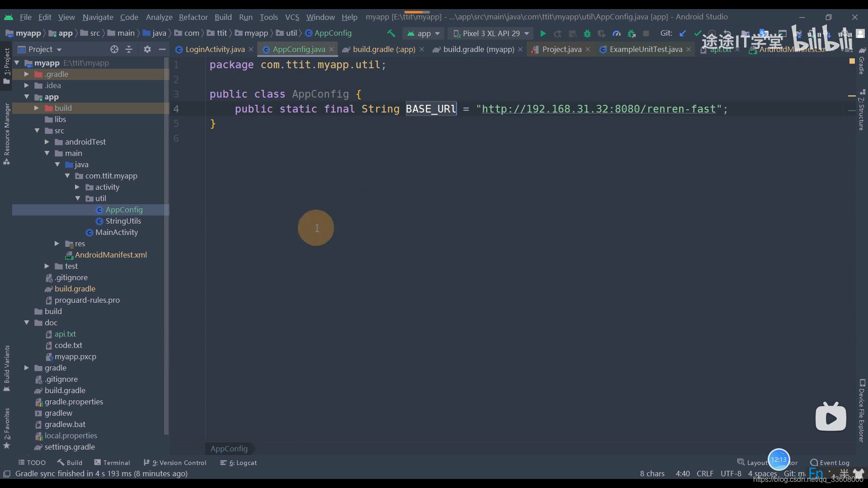Open the Project view mode dropdown
This screenshot has height=488, width=868.
pyautogui.click(x=40, y=49)
